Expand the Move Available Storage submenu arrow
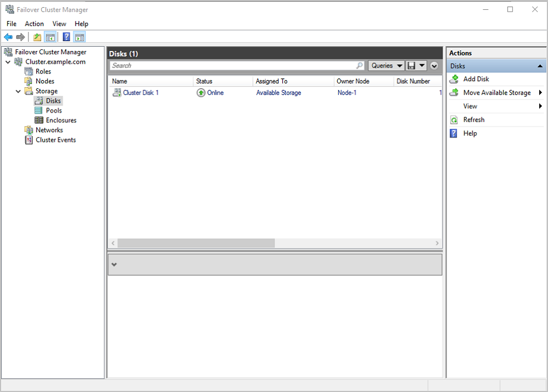This screenshot has height=392, width=548. (540, 93)
